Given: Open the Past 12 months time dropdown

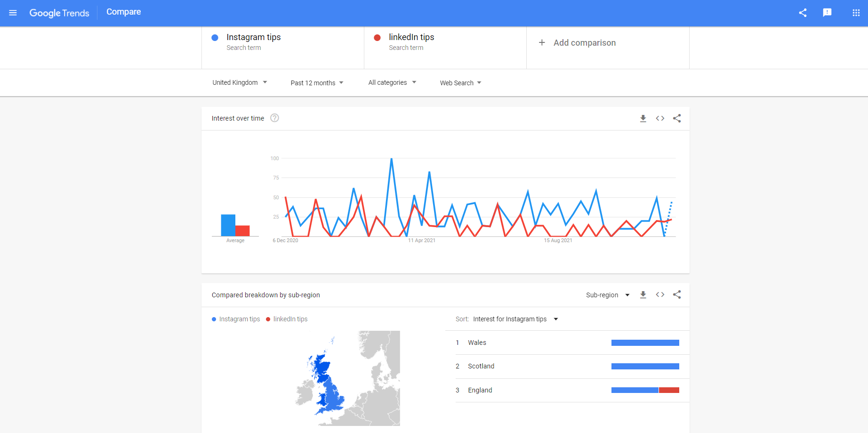Looking at the screenshot, I should point(317,83).
